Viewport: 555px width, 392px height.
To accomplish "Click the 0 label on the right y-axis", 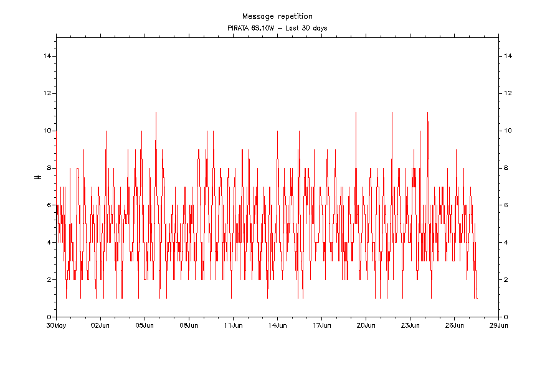I will [506, 317].
